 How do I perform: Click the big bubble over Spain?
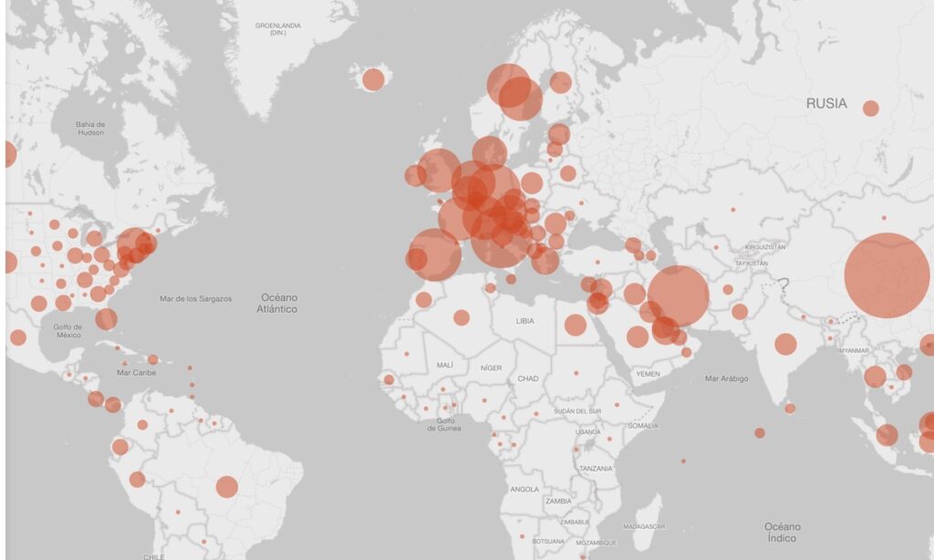tap(434, 254)
